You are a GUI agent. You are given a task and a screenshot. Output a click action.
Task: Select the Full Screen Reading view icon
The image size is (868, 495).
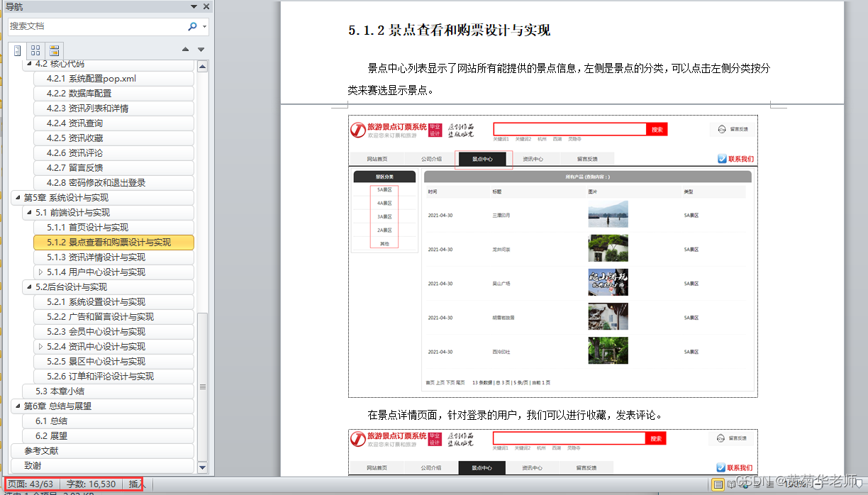tap(732, 485)
